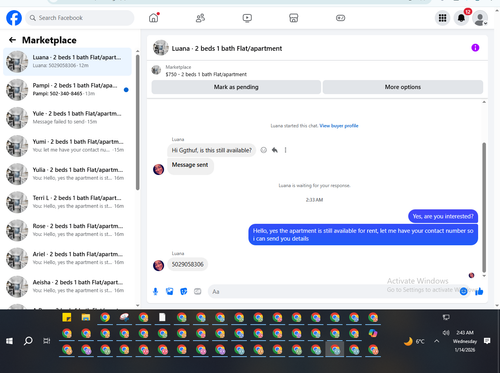Attach a photo to the message

(x=170, y=292)
